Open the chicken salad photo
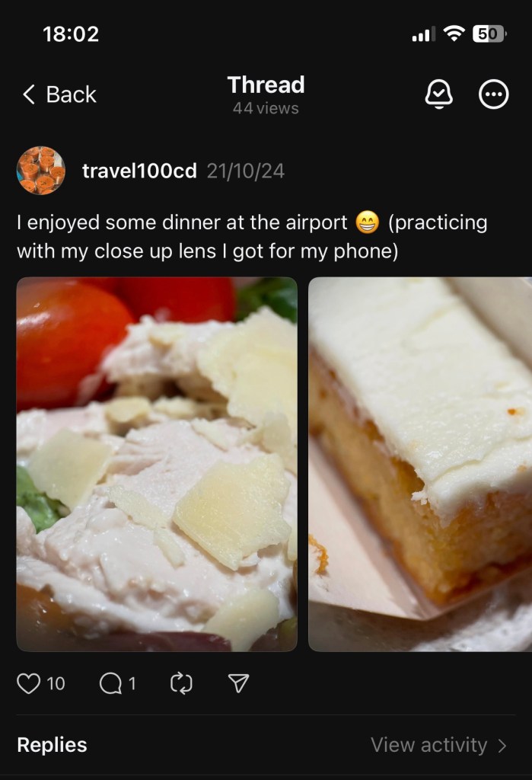The image size is (532, 780). (x=157, y=464)
